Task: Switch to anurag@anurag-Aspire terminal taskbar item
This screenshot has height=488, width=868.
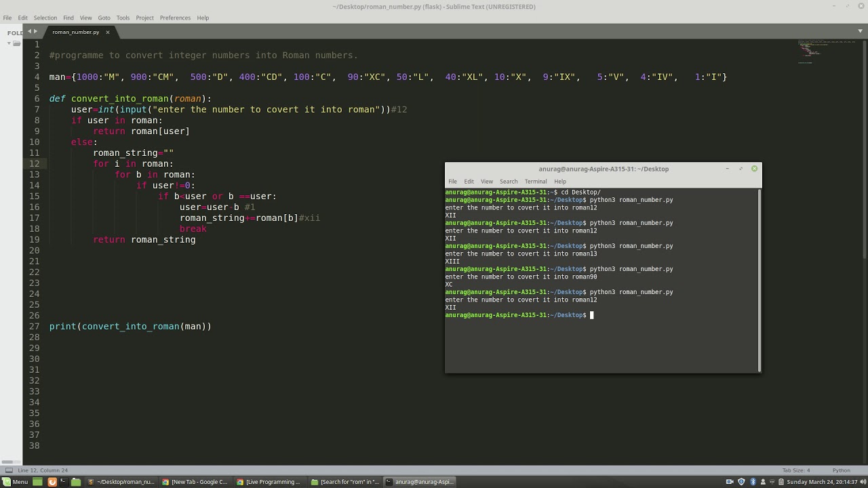Action: [419, 482]
